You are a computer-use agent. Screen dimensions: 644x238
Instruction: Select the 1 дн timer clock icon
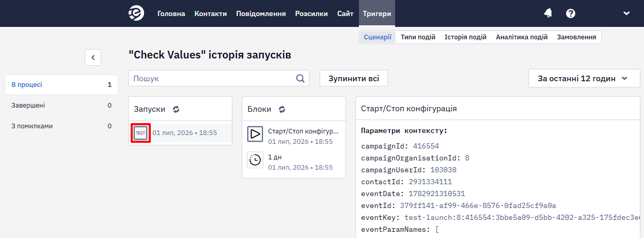click(x=255, y=160)
